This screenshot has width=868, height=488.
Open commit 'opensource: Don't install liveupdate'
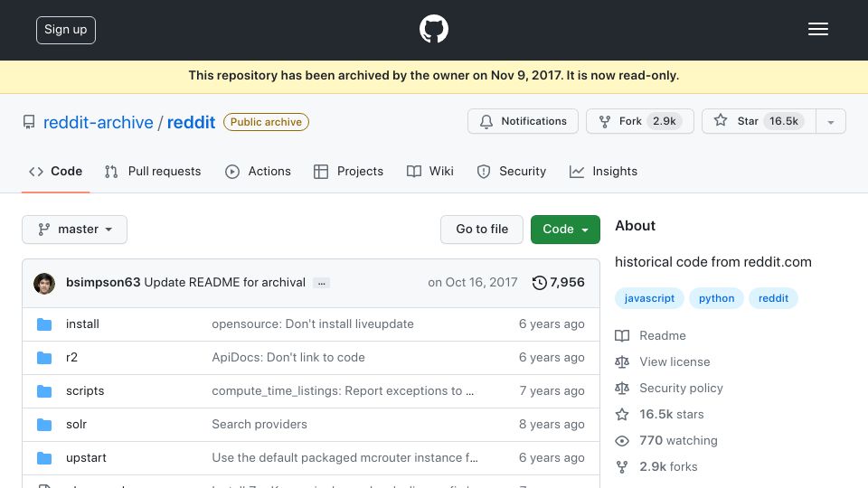click(313, 324)
